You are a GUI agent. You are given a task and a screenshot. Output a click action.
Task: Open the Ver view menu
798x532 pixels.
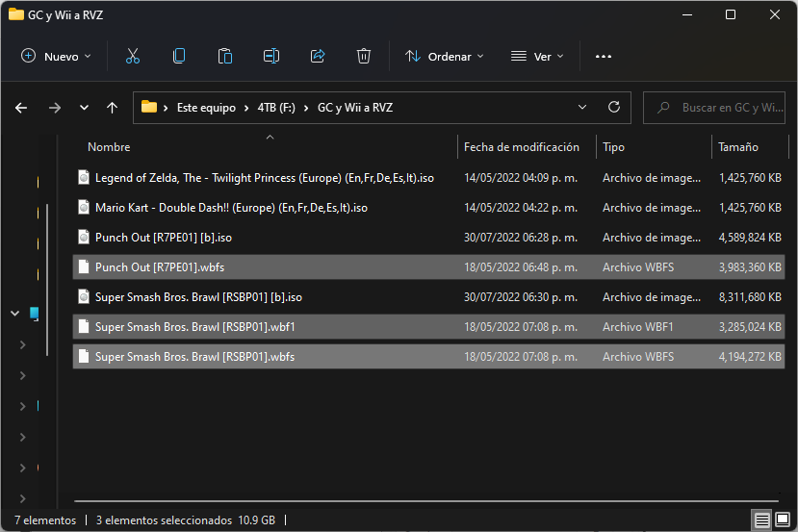[x=537, y=57]
